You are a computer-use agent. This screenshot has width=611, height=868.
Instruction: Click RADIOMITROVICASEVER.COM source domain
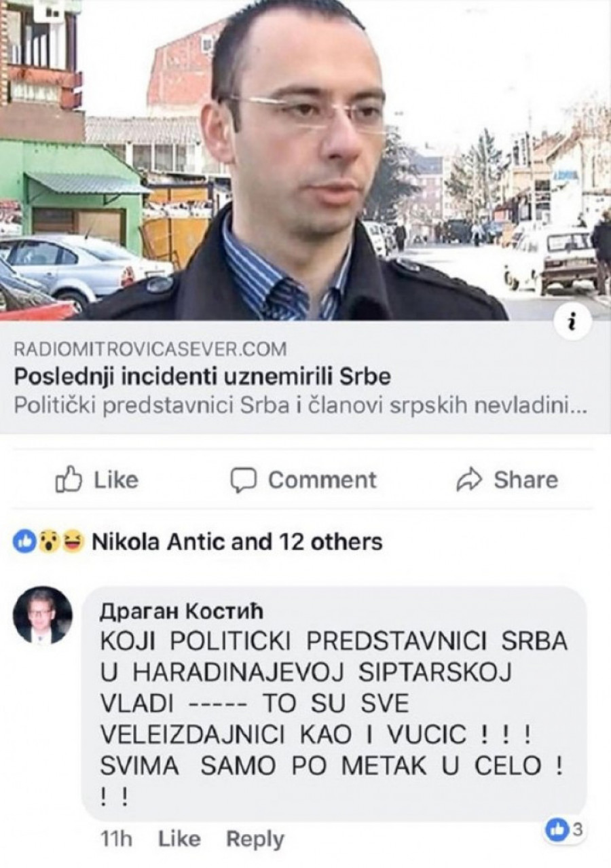pos(150,349)
